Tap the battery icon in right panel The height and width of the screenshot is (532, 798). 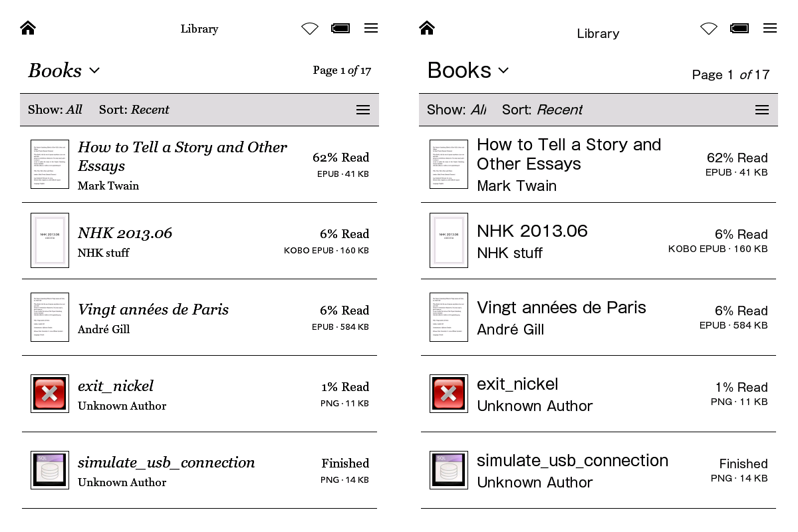739,29
